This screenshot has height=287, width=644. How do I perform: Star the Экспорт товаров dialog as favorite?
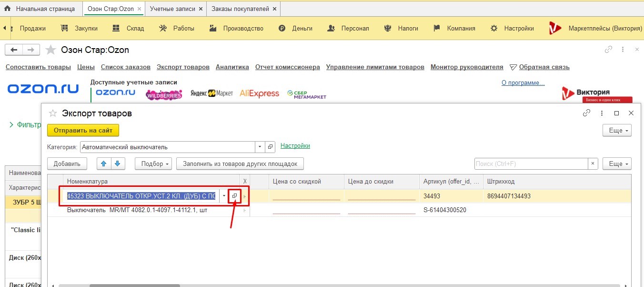[53, 113]
